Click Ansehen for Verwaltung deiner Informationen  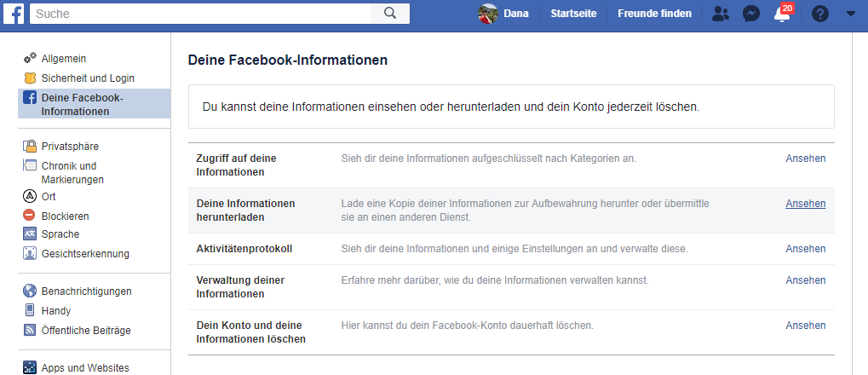pos(806,280)
